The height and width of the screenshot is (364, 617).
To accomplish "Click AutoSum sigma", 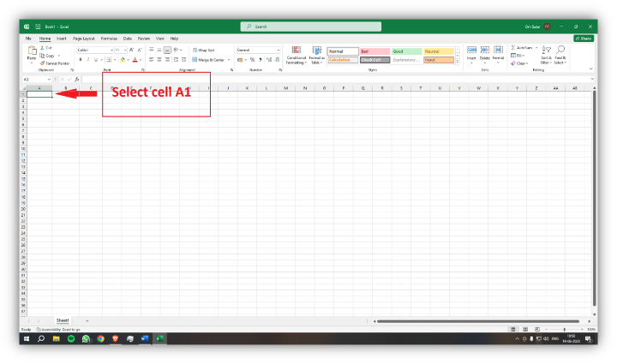I will coord(513,47).
